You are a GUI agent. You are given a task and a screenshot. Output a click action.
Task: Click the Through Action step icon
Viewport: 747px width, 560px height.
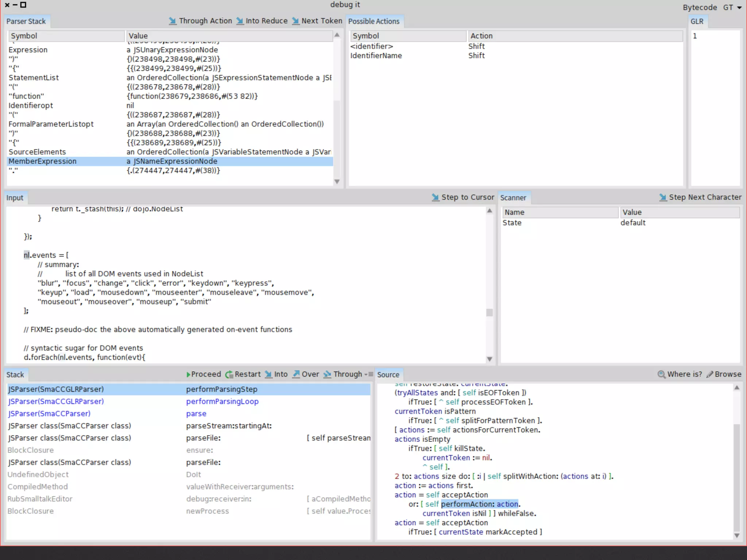tap(173, 21)
